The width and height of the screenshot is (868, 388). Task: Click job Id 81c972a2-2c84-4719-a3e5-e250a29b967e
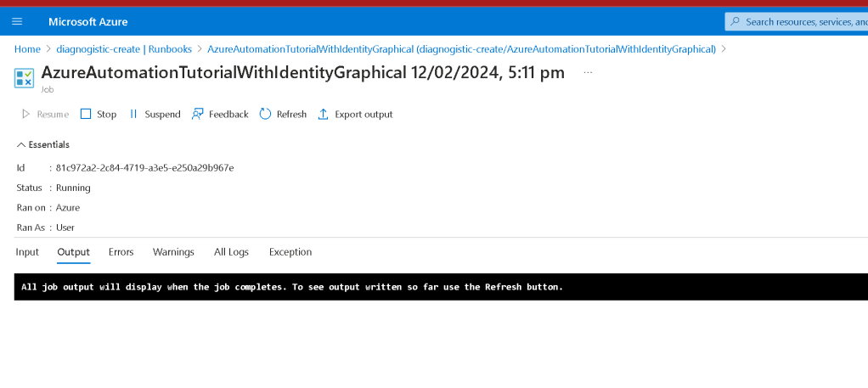(144, 168)
